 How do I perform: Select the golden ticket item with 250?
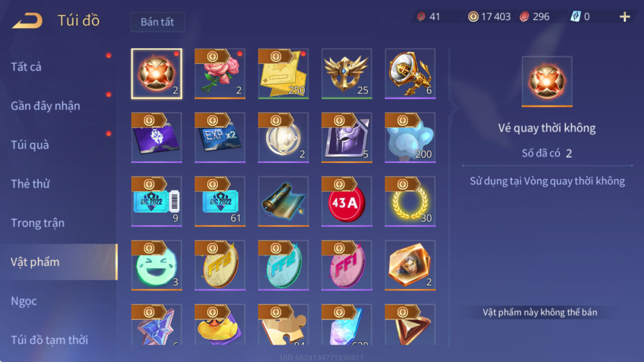click(283, 74)
